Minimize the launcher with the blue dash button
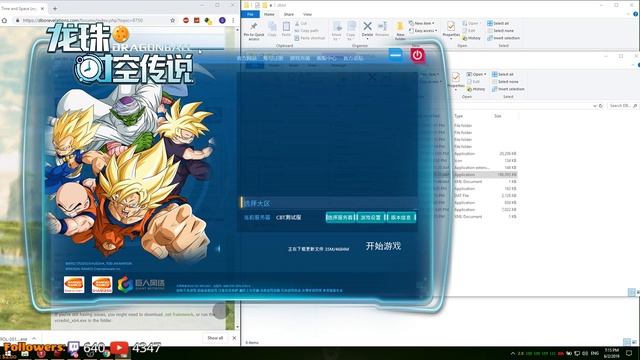The height and width of the screenshot is (360, 640). pos(396,55)
